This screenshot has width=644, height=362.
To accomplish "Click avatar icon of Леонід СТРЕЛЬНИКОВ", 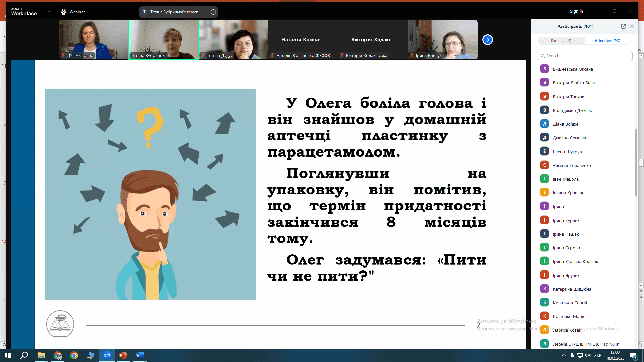I will [x=544, y=344].
